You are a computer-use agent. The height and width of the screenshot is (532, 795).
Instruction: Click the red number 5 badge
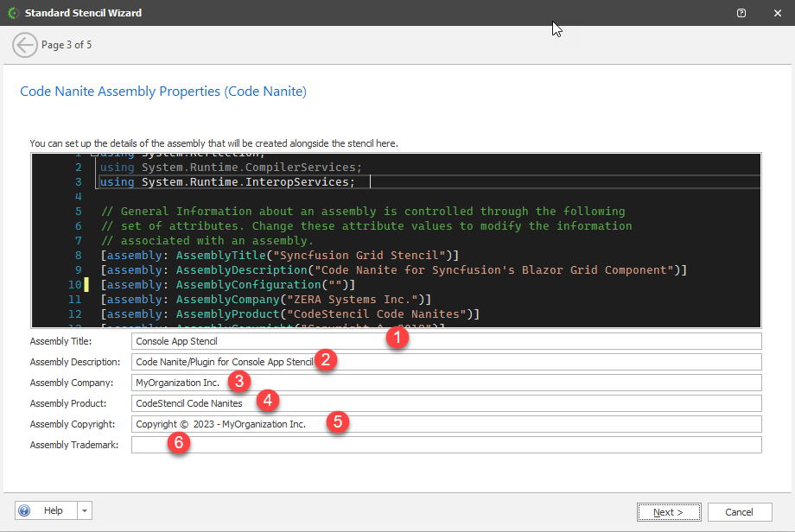pos(339,422)
